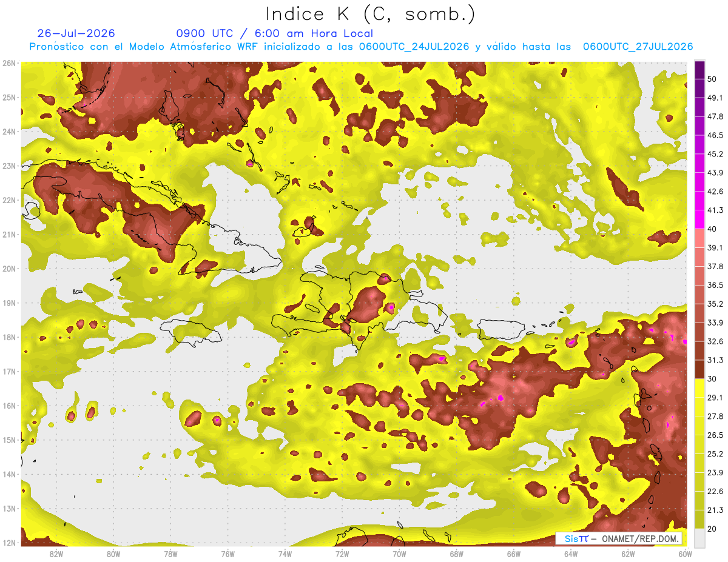Image resolution: width=728 pixels, height=562 pixels.
Task: Click the '64W' longitude label
Action: (571, 554)
